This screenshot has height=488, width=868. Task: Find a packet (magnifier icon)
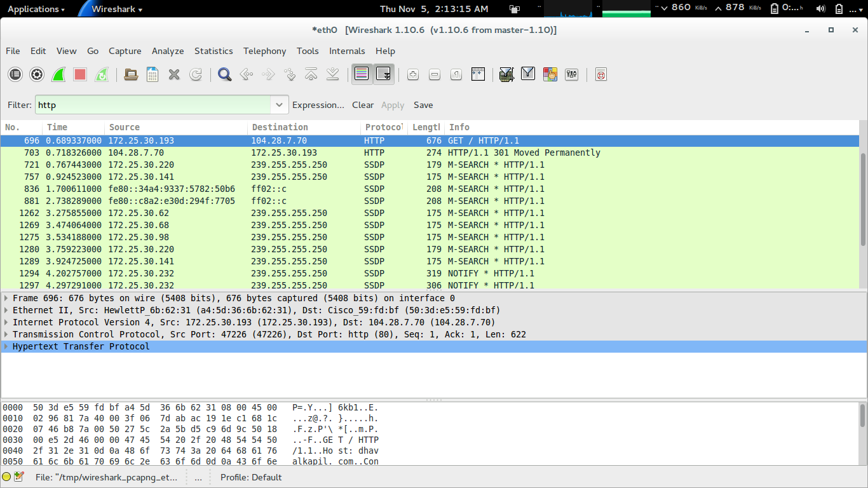click(x=224, y=74)
